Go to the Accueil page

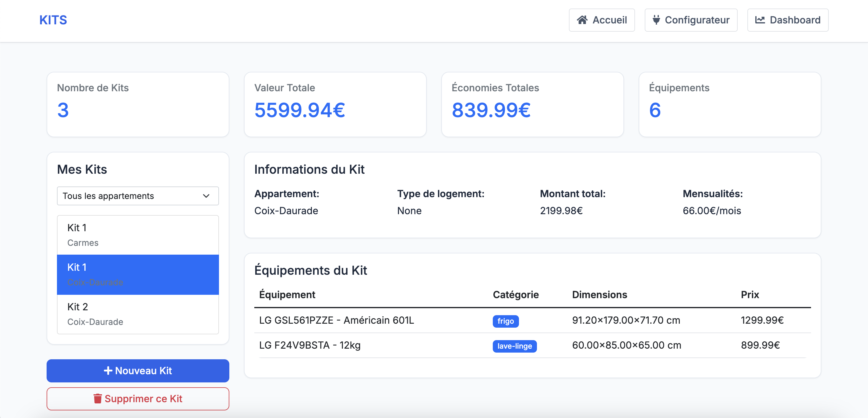pyautogui.click(x=602, y=20)
